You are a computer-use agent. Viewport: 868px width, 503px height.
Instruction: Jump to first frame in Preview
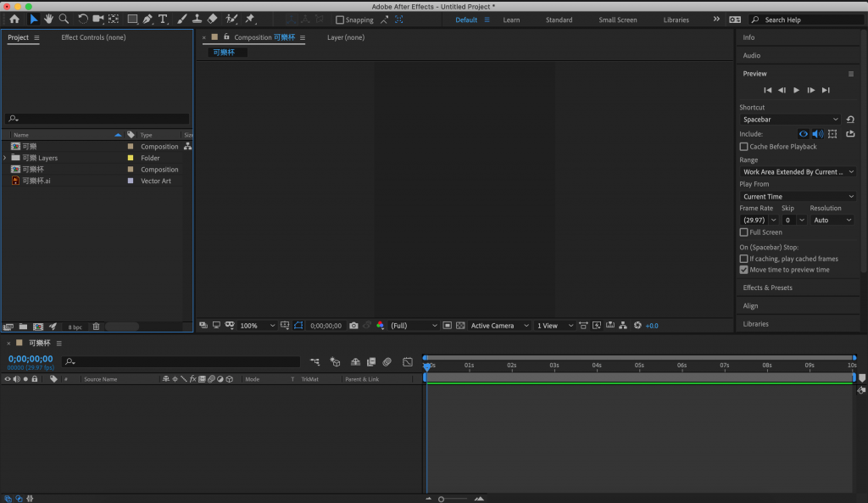click(x=767, y=90)
